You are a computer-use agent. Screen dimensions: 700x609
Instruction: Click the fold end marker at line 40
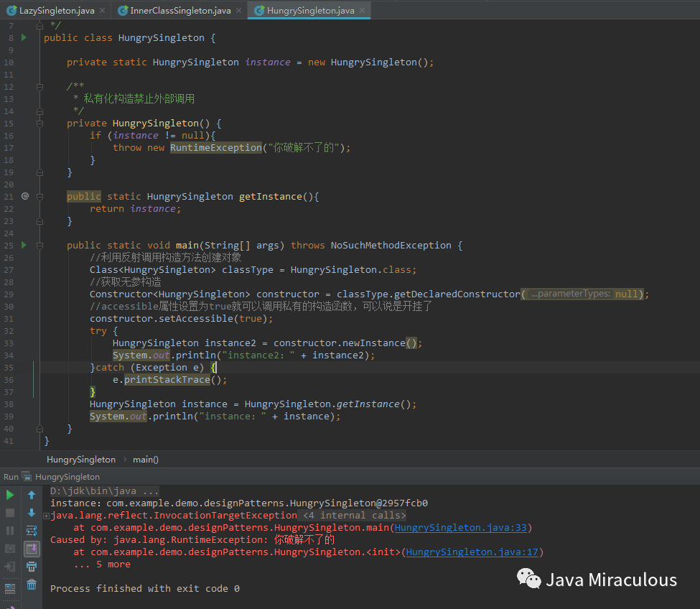pos(39,429)
